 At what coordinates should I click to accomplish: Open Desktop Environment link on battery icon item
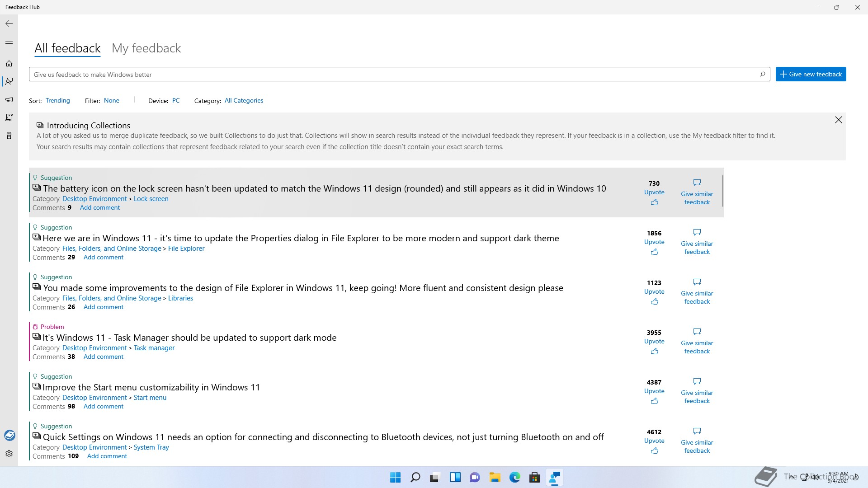[94, 199]
